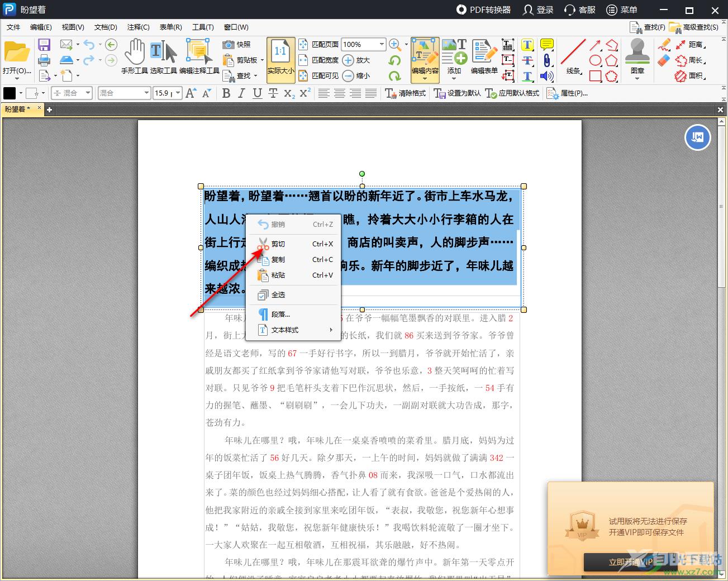Viewport: 728px width, 581px height.
Task: Expand the Add content dropdown
Action: click(x=454, y=79)
